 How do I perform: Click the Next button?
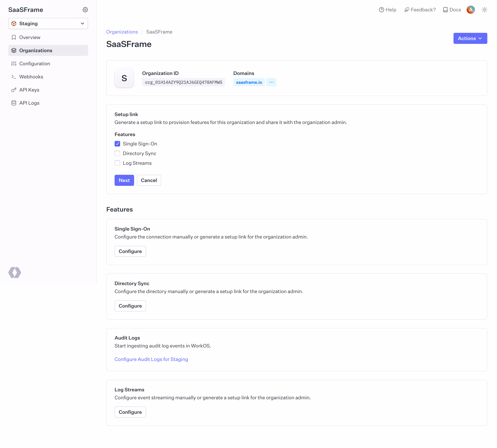tap(124, 180)
